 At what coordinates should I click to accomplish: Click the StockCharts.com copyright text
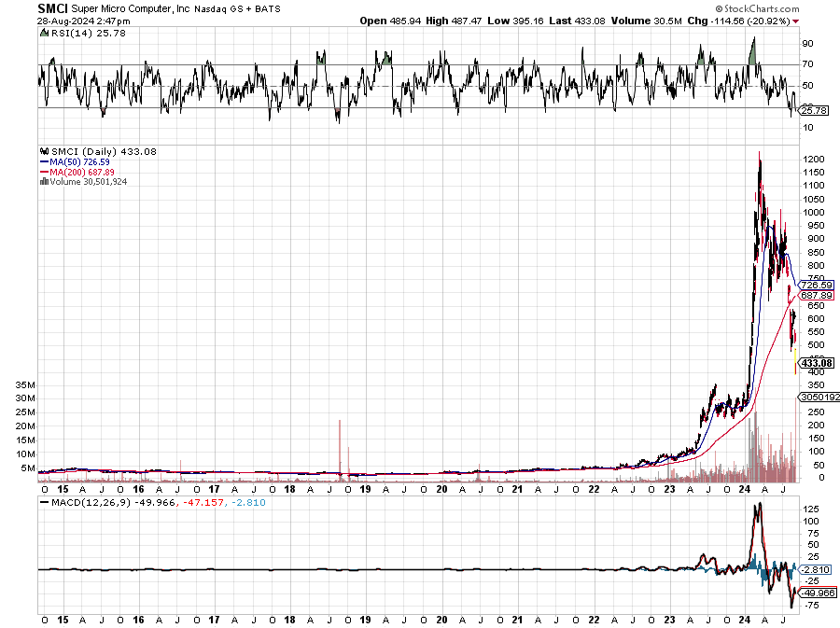coord(758,8)
